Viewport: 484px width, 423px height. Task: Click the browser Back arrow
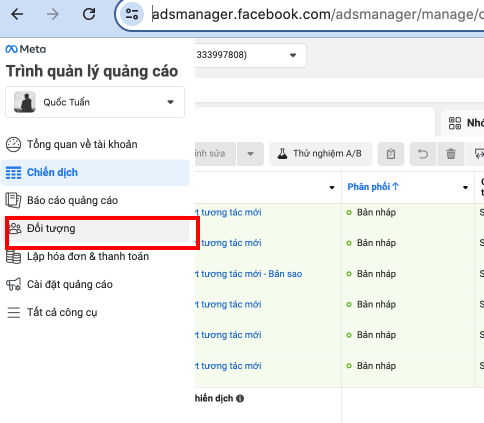tap(17, 14)
